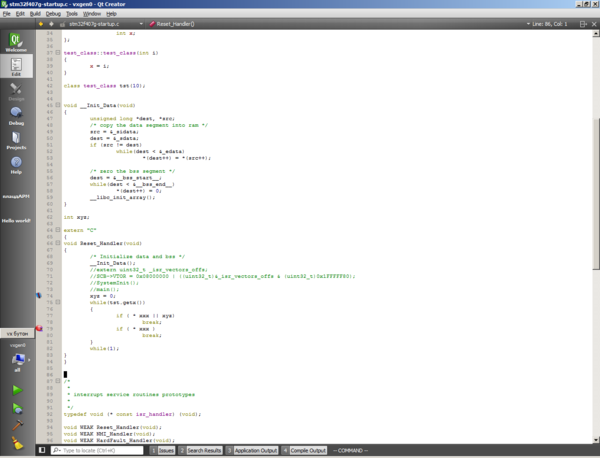The height and width of the screenshot is (458, 600).
Task: Open the Window menu
Action: (x=92, y=14)
